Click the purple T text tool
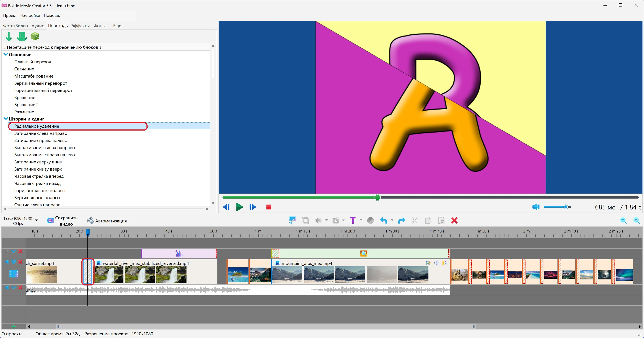The width and height of the screenshot is (644, 338). [x=352, y=220]
